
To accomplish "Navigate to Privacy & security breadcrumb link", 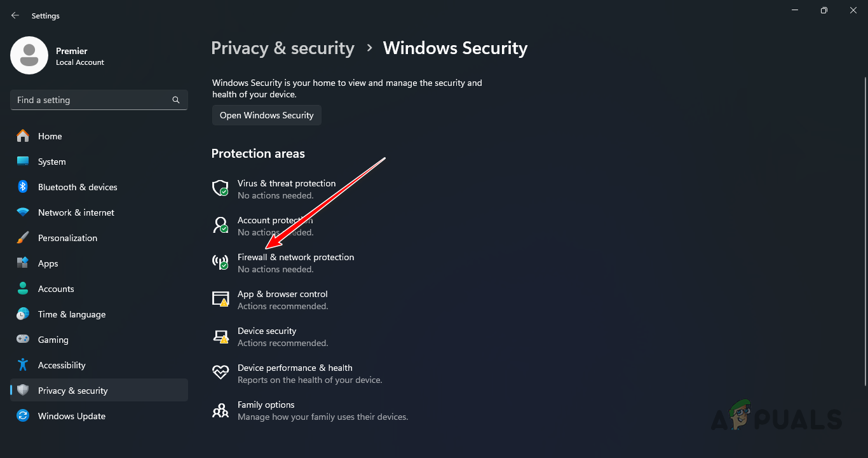I will click(282, 48).
